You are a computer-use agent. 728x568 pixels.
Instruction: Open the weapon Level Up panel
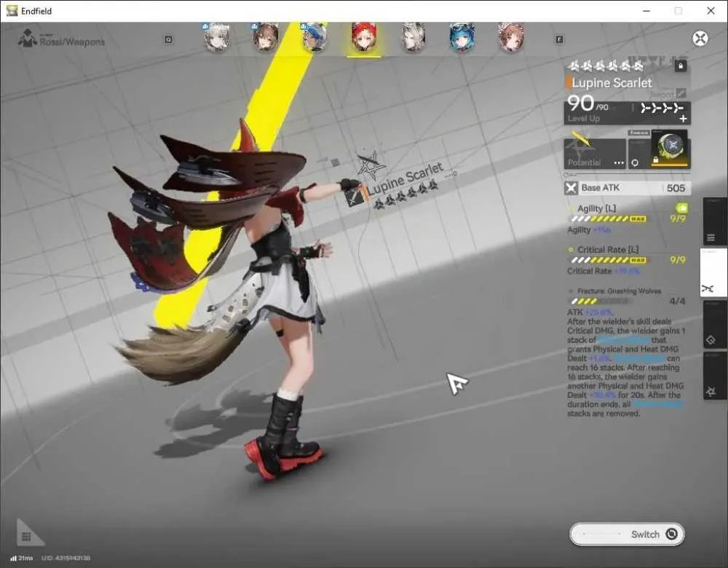pyautogui.click(x=628, y=113)
